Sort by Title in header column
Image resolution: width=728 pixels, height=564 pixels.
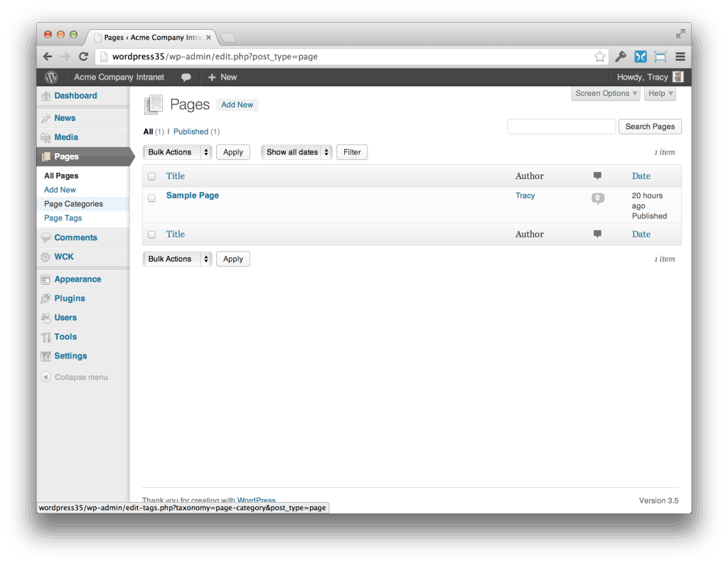coord(176,176)
